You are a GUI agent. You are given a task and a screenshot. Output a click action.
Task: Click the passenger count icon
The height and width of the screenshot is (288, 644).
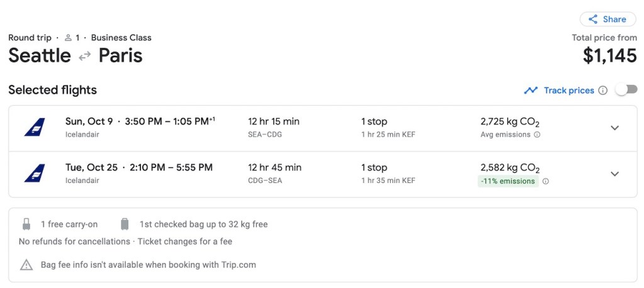(69, 38)
